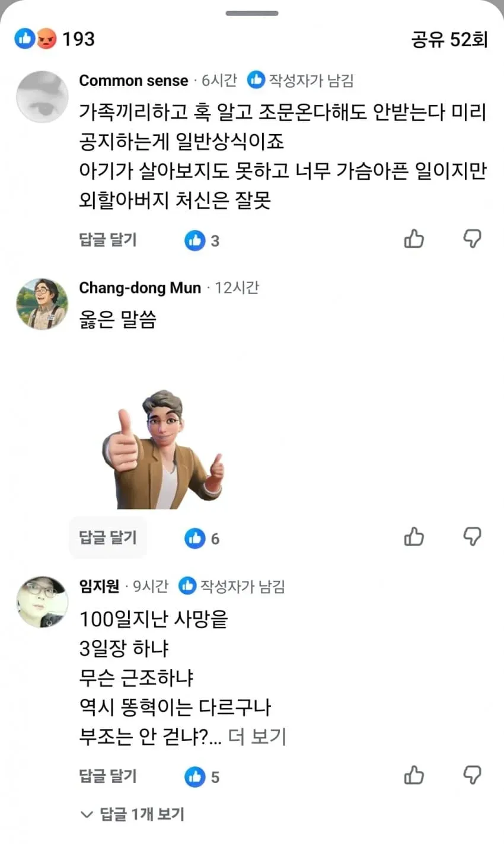Expand the comment with 더 보기
This screenshot has width=504, height=844.
tap(257, 737)
